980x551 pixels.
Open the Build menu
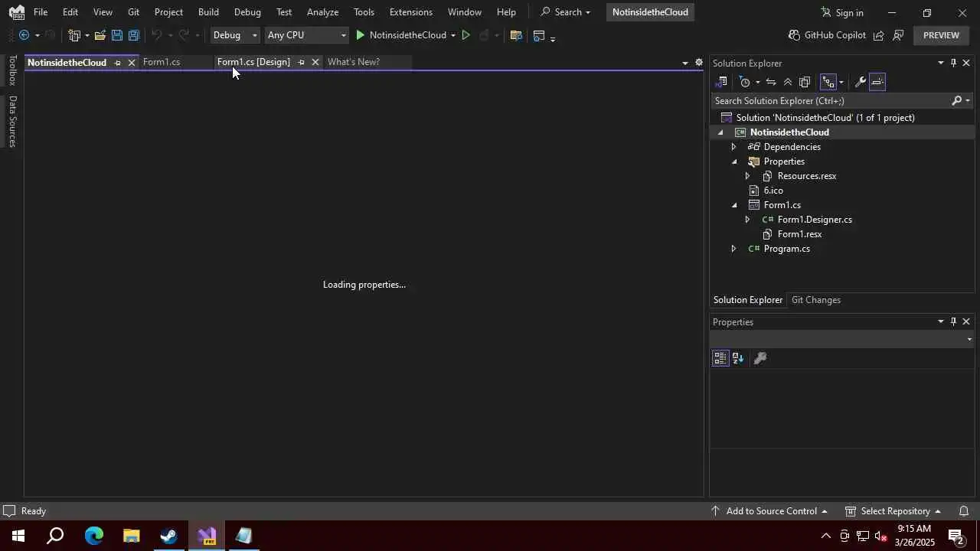click(x=208, y=12)
